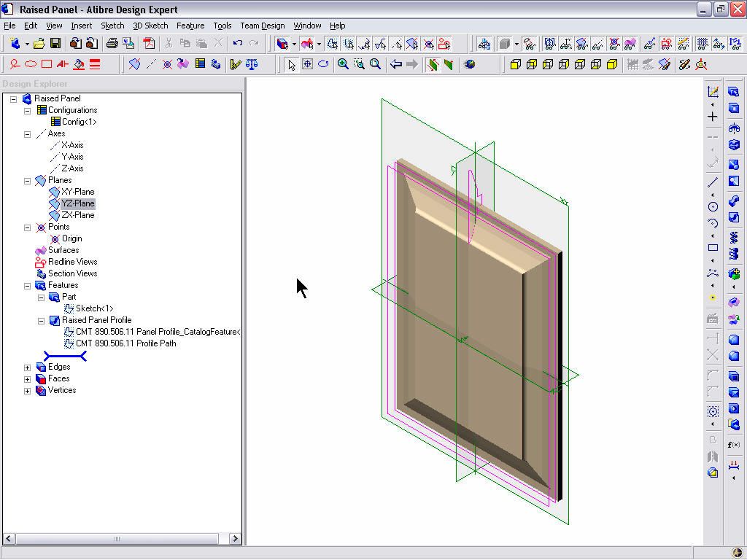Image resolution: width=747 pixels, height=560 pixels.
Task: Open the redline rectangle markup tool
Action: (45, 64)
